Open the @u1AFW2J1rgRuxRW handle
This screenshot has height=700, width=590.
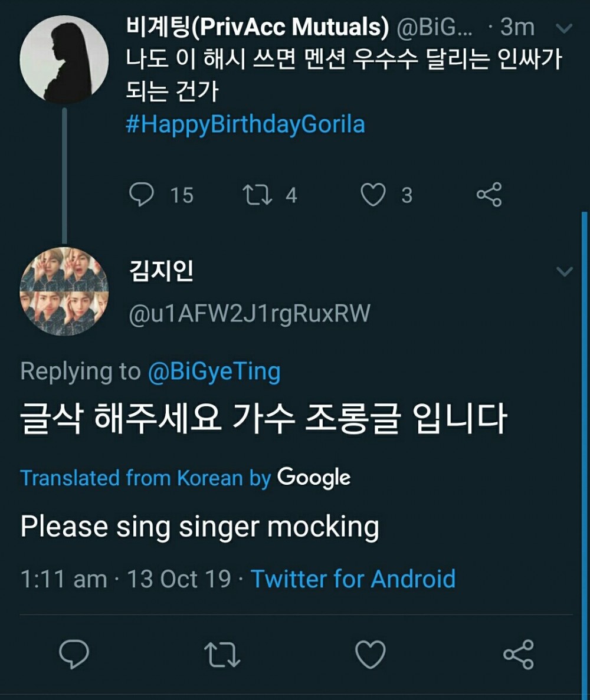[249, 314]
